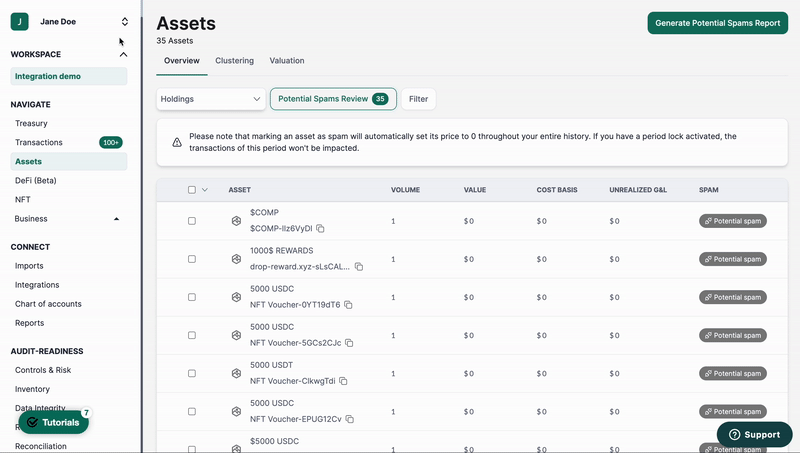Screen dimensions: 800x453
Task: Open Integrations under Connect
Action: pyautogui.click(x=37, y=285)
